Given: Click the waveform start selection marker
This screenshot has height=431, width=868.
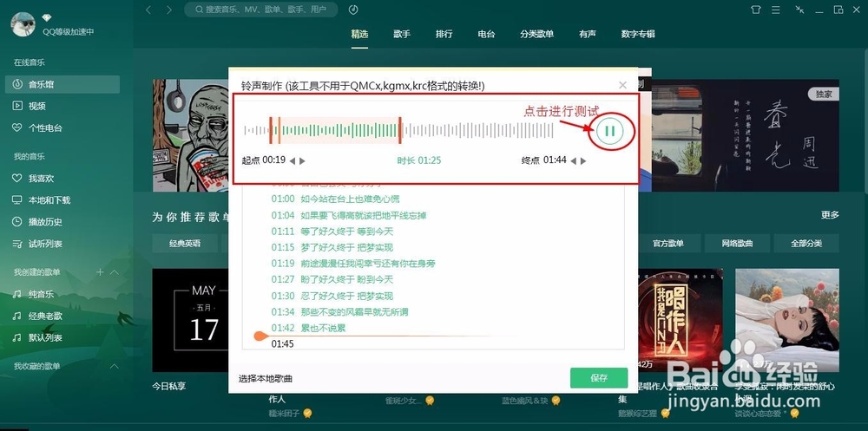Looking at the screenshot, I should click(271, 131).
